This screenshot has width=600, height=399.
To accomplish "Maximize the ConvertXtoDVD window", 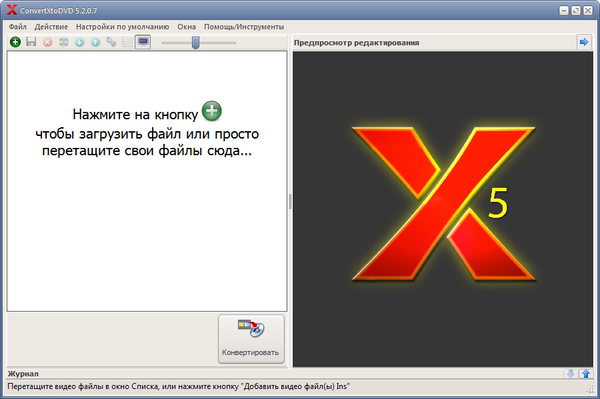I will coord(576,11).
